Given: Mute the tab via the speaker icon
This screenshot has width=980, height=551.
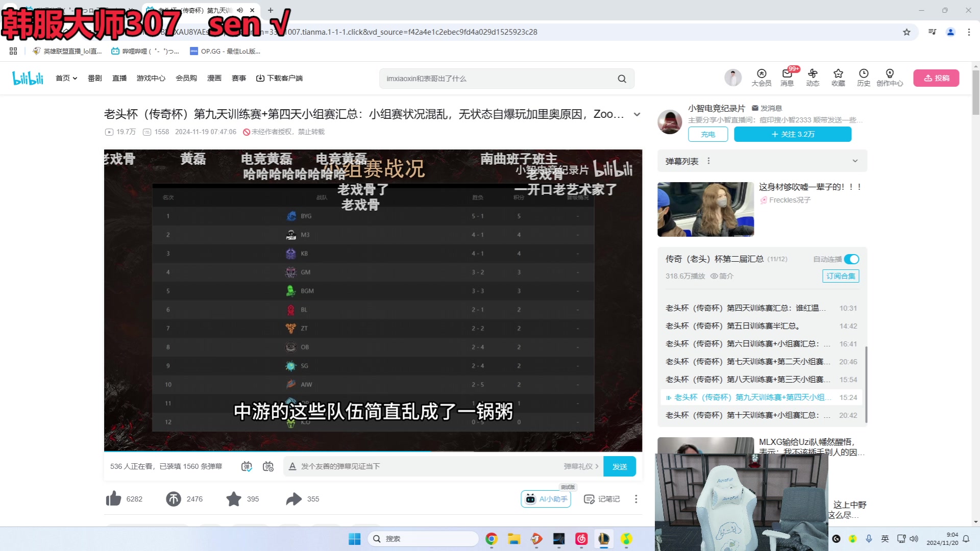Looking at the screenshot, I should (240, 10).
